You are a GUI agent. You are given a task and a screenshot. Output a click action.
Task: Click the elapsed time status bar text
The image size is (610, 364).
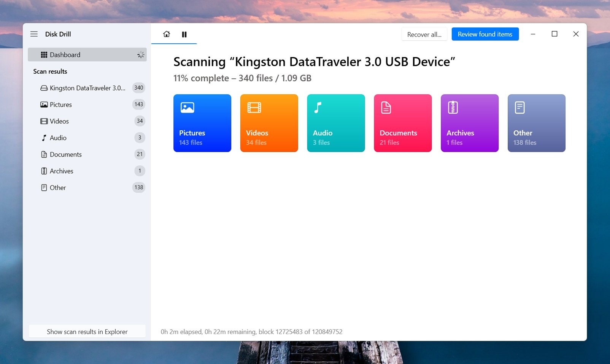(x=251, y=332)
